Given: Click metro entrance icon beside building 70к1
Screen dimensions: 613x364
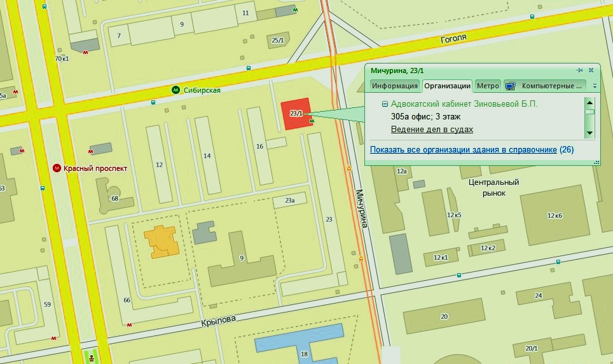Looking at the screenshot, I should pyautogui.click(x=86, y=53).
